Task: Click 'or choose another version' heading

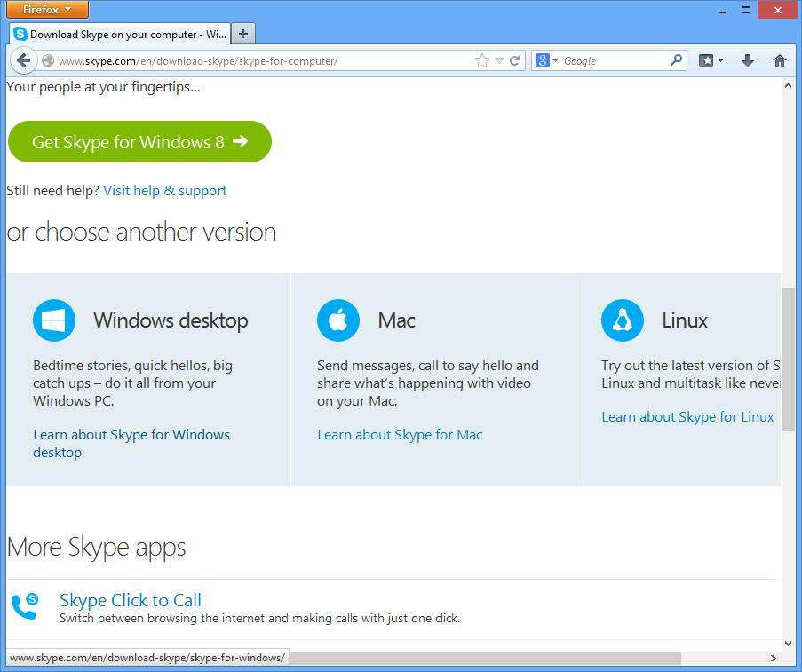Action: (142, 233)
